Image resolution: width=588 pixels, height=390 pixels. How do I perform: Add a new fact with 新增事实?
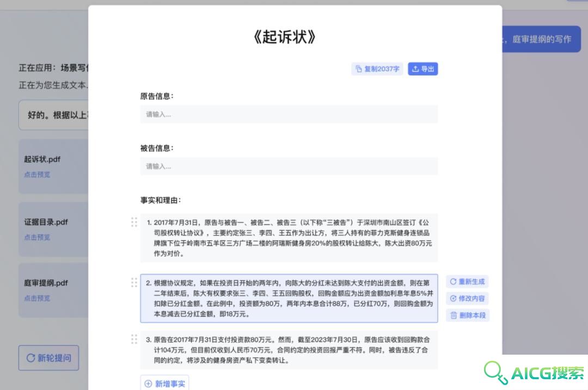coord(164,383)
